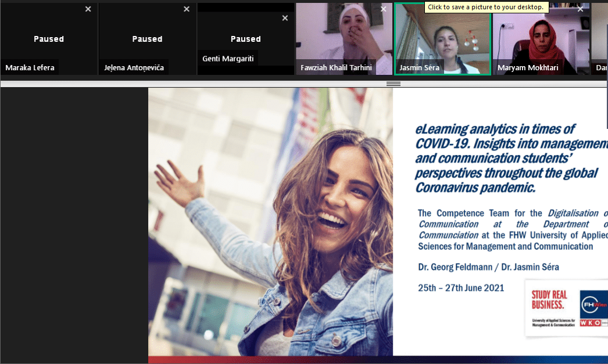Click the '25th – 27th June 2021' date text
Image resolution: width=608 pixels, height=364 pixels.
point(461,287)
